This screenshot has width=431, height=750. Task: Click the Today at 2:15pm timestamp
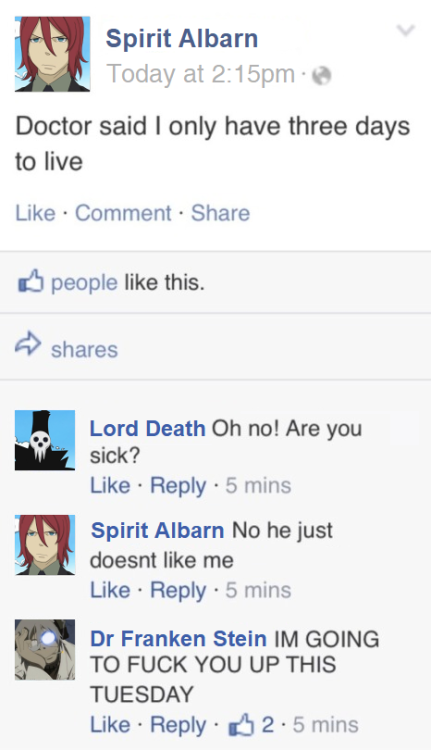click(x=201, y=74)
